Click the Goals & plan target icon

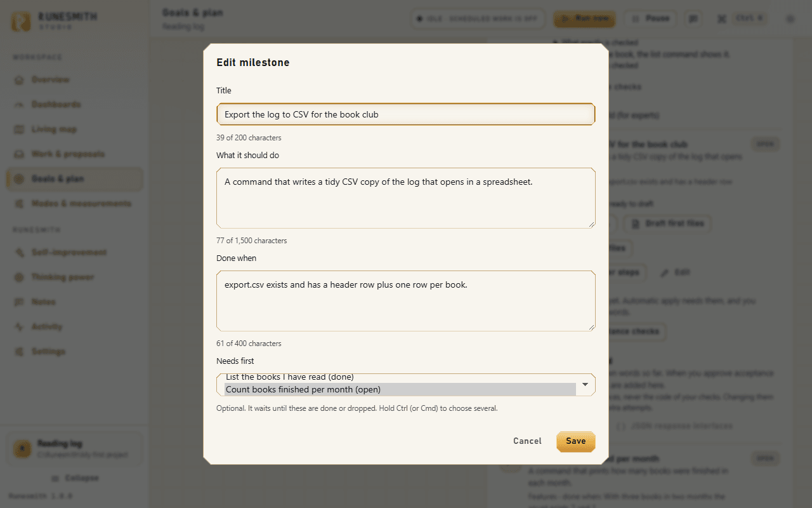click(19, 179)
